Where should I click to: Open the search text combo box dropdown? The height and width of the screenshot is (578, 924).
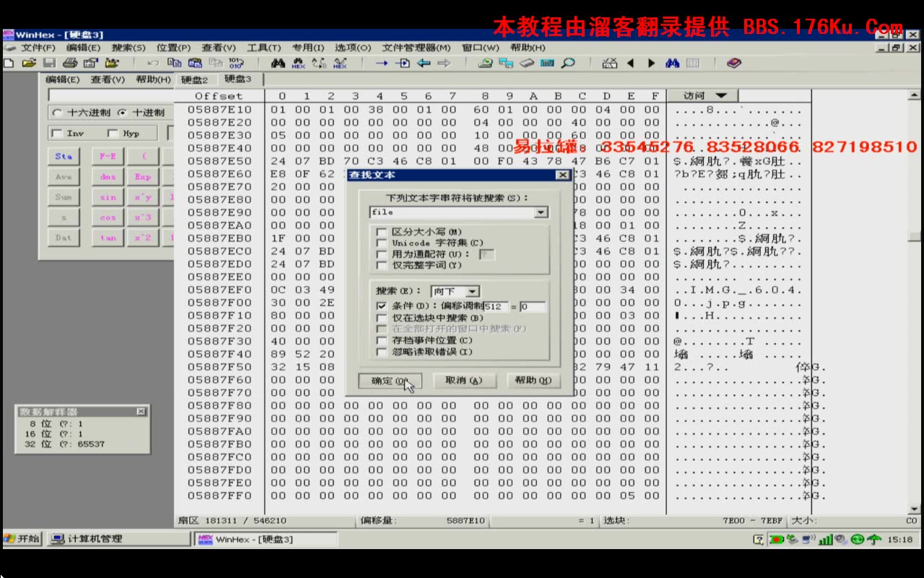click(x=541, y=212)
